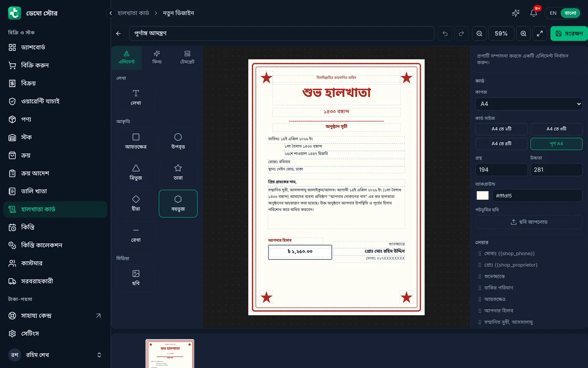
Task: Open বিক্রি করুন in sidebar
Action: click(x=55, y=66)
